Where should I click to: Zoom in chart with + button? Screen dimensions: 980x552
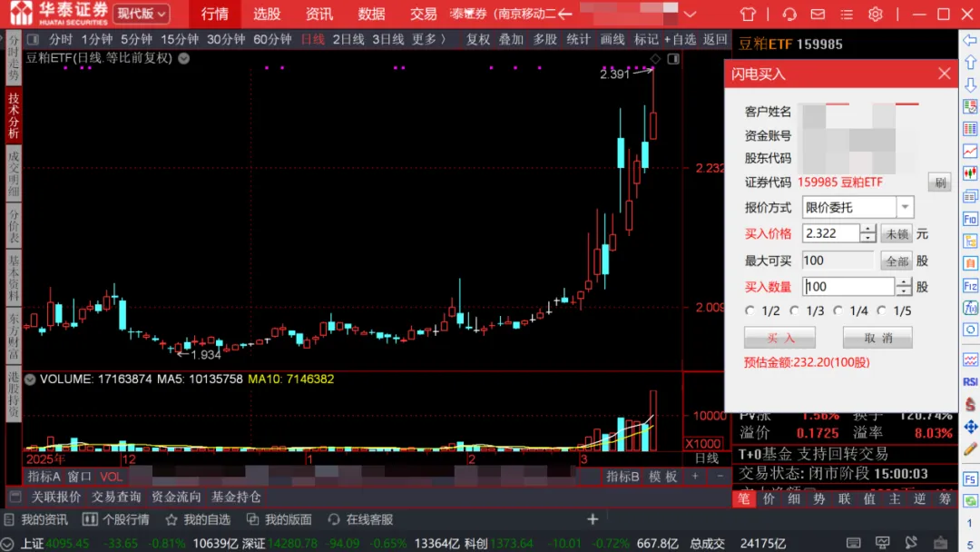coord(695,477)
